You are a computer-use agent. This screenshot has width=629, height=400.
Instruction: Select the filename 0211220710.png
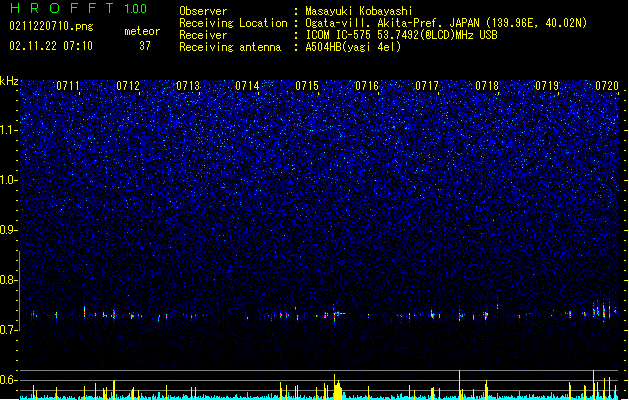pyautogui.click(x=51, y=26)
